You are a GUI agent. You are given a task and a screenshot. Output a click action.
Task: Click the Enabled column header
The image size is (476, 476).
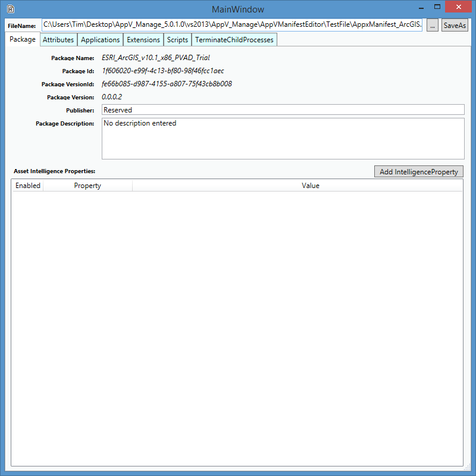pos(27,186)
